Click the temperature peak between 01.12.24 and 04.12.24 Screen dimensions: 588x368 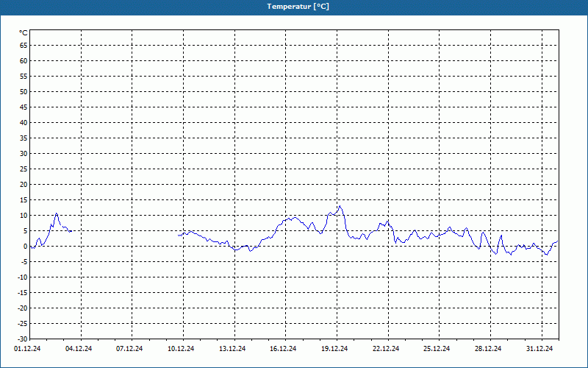tap(57, 213)
